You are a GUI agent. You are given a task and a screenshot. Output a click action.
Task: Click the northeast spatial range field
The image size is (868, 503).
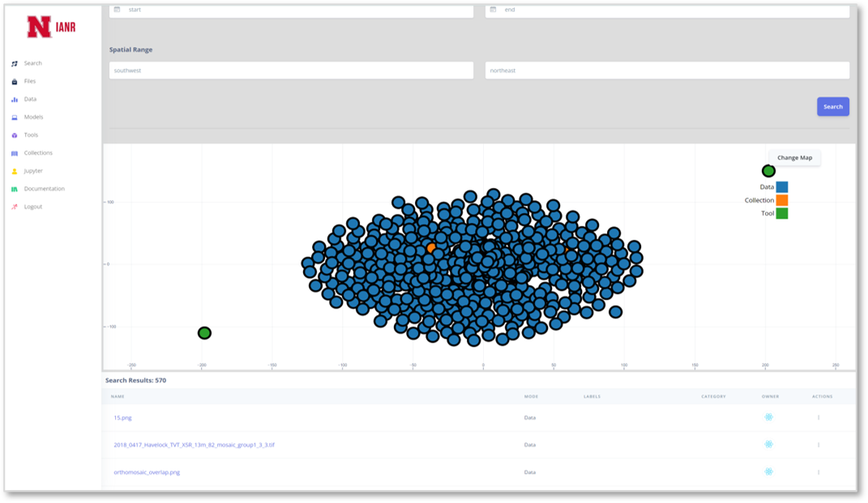click(x=667, y=70)
